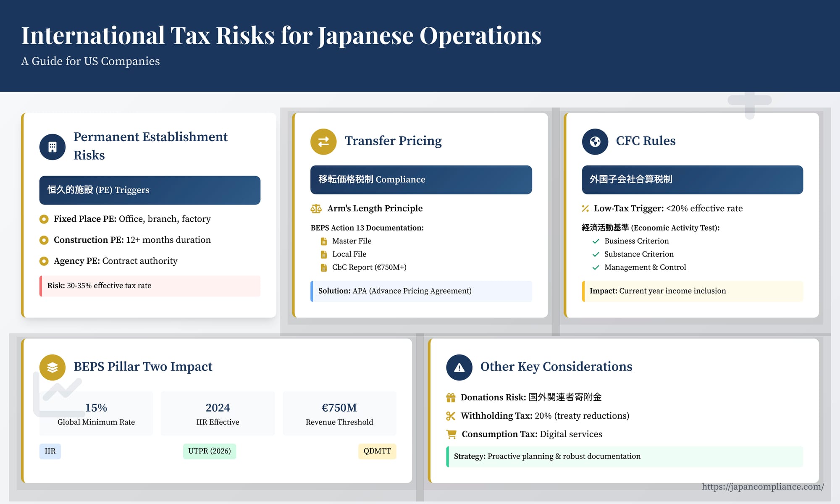Click the BEPS Action 13 Documentation label
840x504 pixels.
(367, 228)
